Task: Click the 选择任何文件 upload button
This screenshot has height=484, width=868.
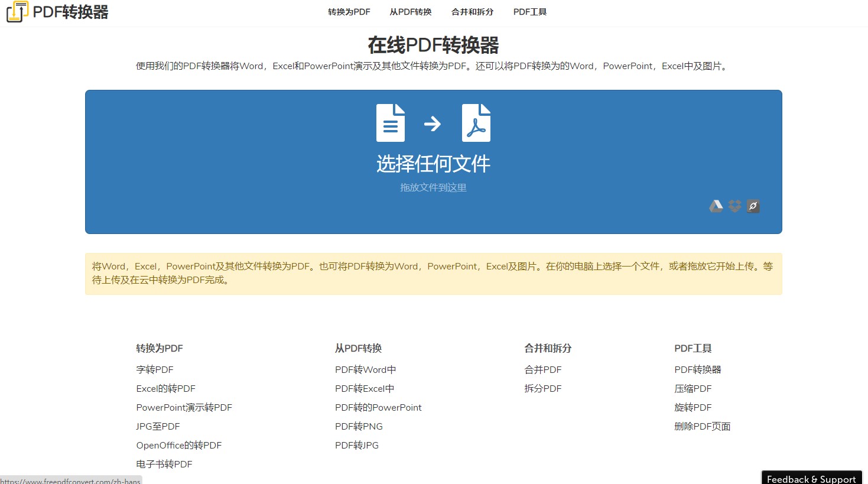Action: pos(434,164)
